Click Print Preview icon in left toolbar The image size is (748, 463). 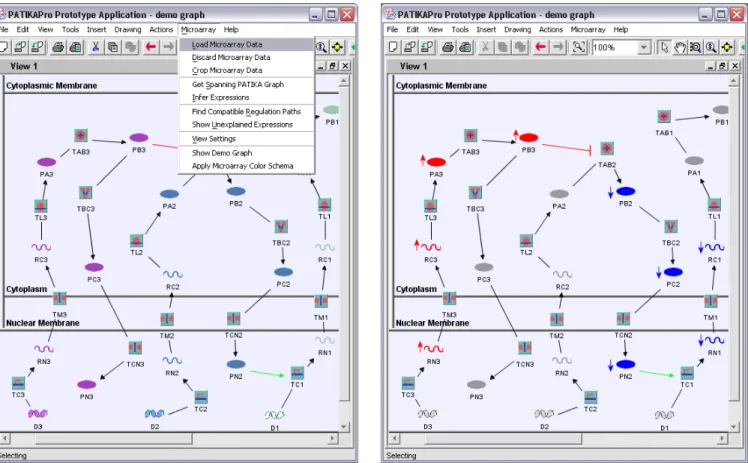pyautogui.click(x=75, y=47)
